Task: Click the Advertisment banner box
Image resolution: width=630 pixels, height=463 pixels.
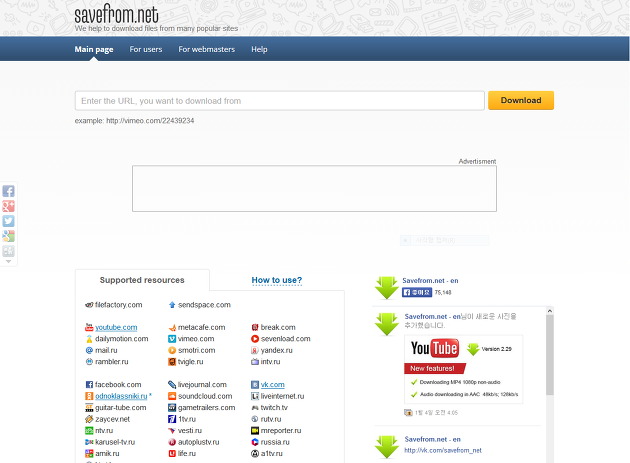Action: click(x=314, y=188)
